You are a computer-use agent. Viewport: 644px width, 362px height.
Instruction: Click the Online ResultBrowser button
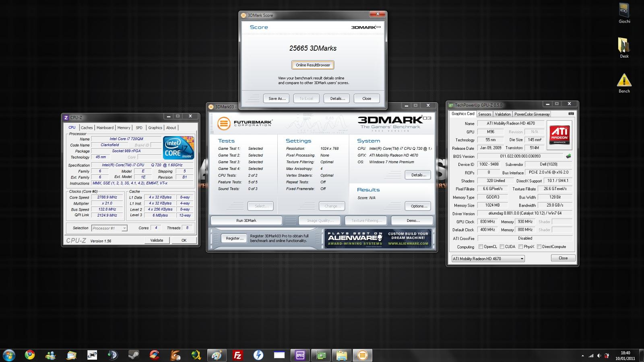point(313,65)
